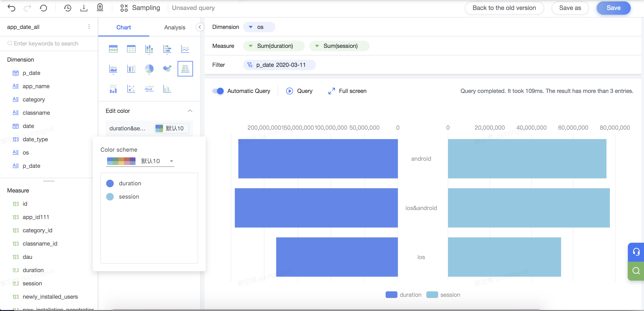Click the refresh icon in top toolbar

tap(43, 8)
